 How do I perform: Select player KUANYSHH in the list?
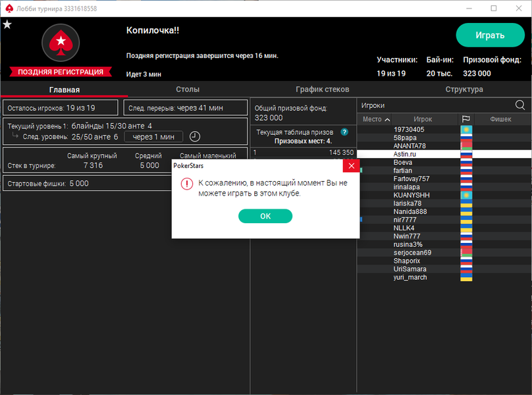click(x=410, y=195)
